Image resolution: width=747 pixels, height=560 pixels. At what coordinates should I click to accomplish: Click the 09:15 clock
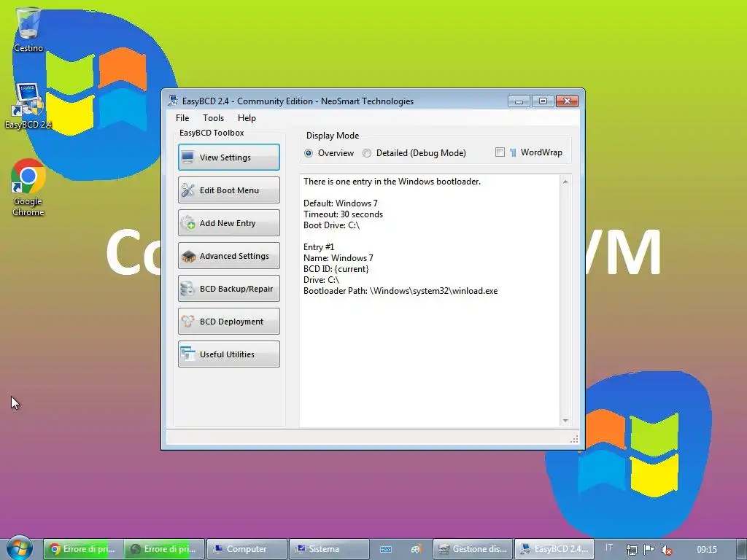(x=706, y=550)
